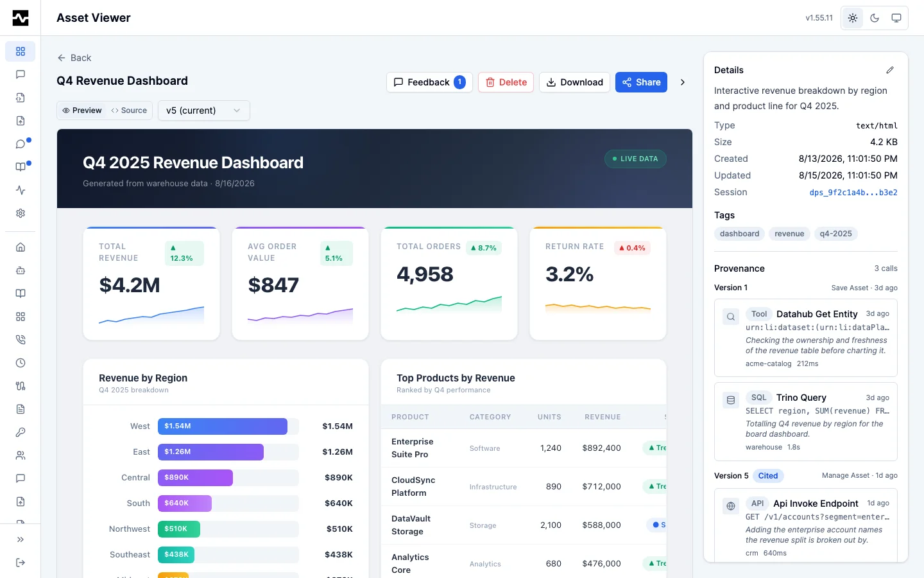Toggle to Preview view
The height and width of the screenshot is (578, 924).
[x=82, y=110]
